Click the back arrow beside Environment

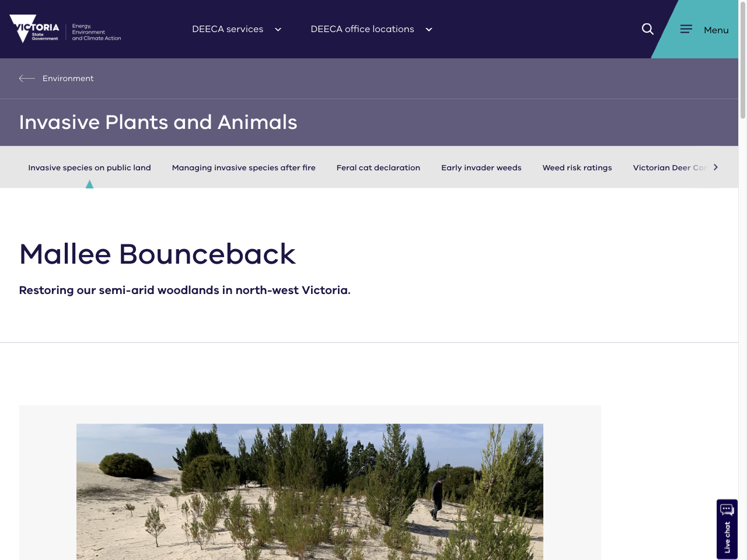[x=27, y=78]
